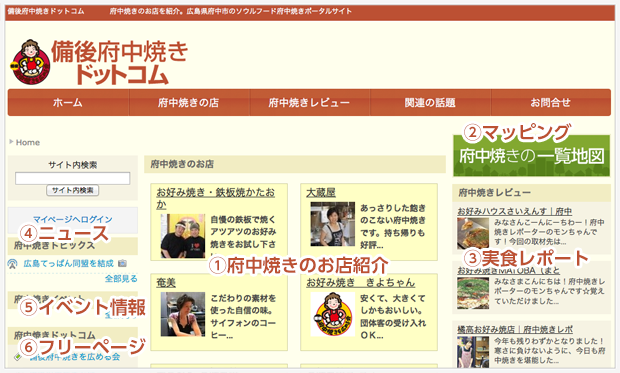Click the サイト内検索 search text field
The image size is (620, 373).
coord(72,178)
